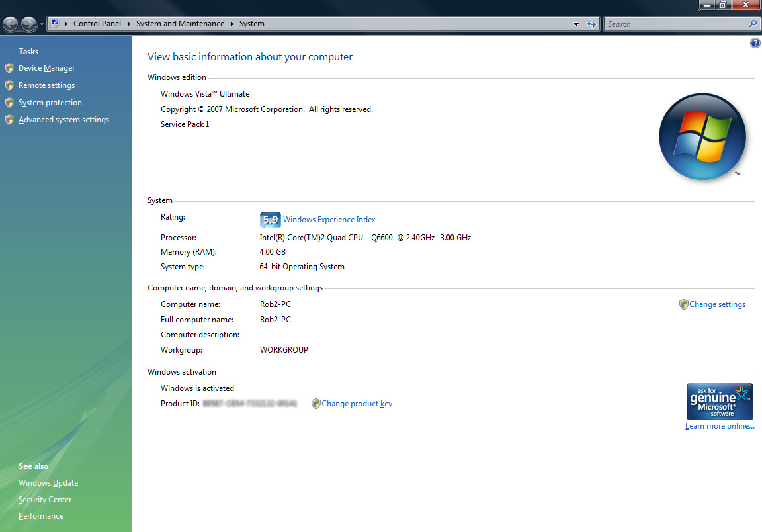Open Learn more online link

720,426
